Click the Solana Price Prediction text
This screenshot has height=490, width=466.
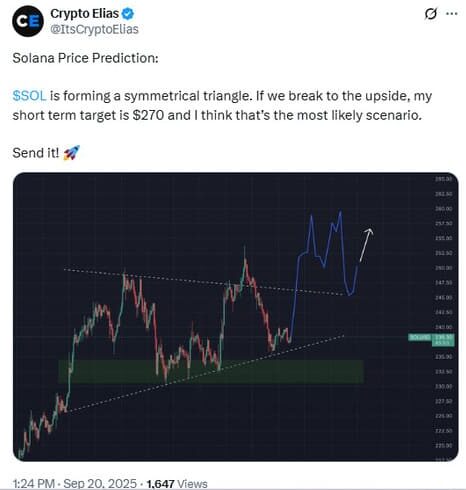[85, 58]
